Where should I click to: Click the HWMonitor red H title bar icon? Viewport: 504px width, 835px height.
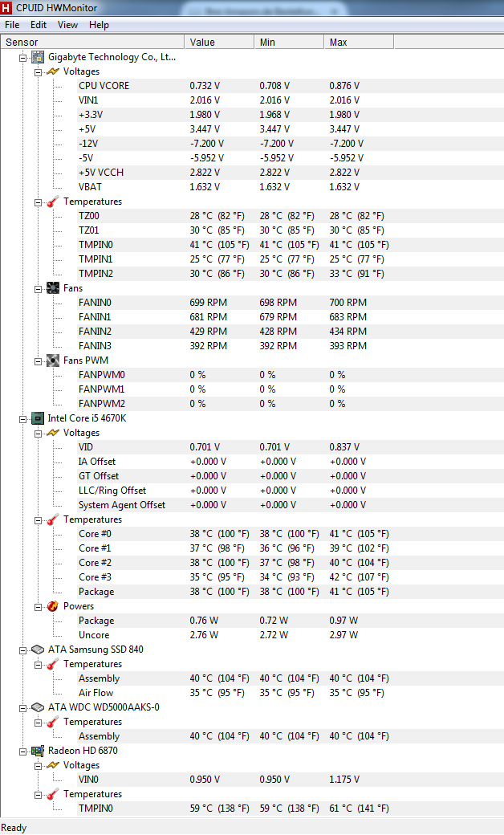[x=6, y=8]
